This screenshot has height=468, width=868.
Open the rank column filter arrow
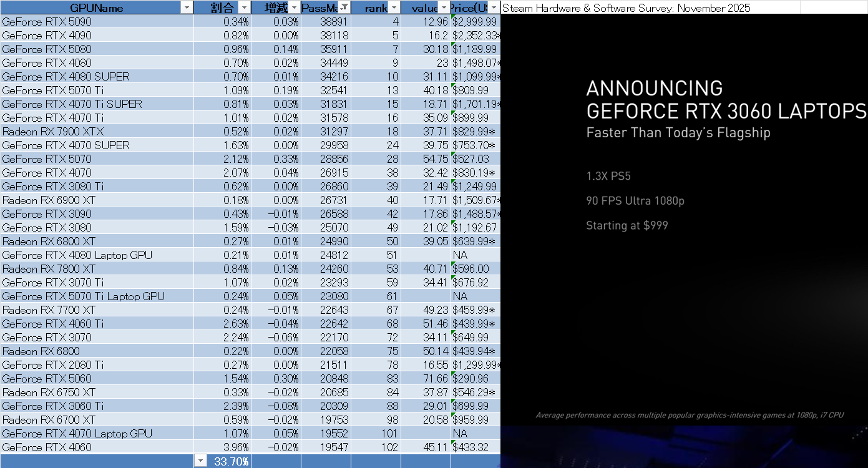(394, 7)
